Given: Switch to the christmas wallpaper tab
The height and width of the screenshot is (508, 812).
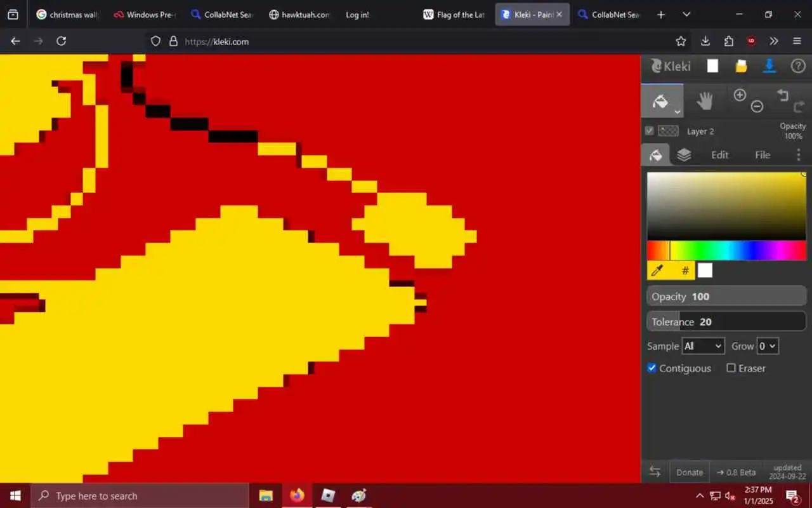Looking at the screenshot, I should coord(68,15).
